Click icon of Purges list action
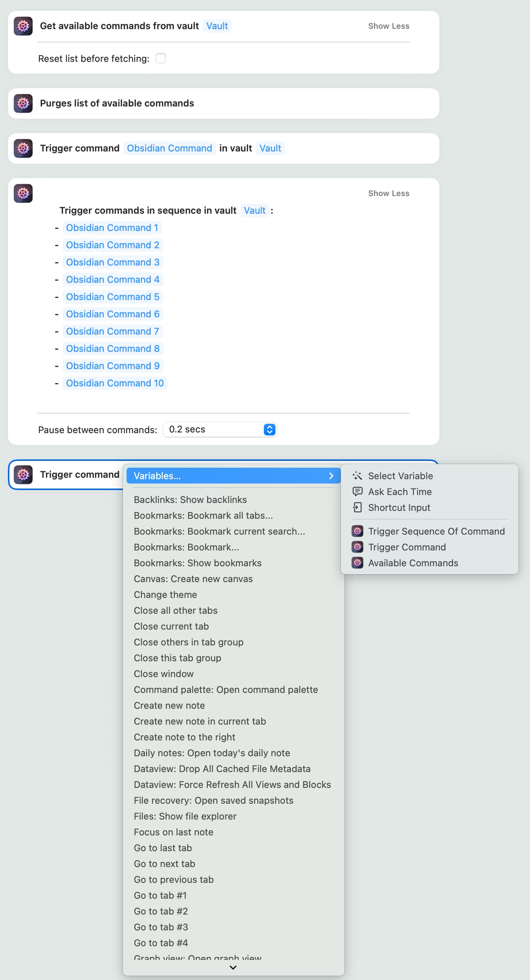Viewport: 530px width, 980px height. pos(23,104)
